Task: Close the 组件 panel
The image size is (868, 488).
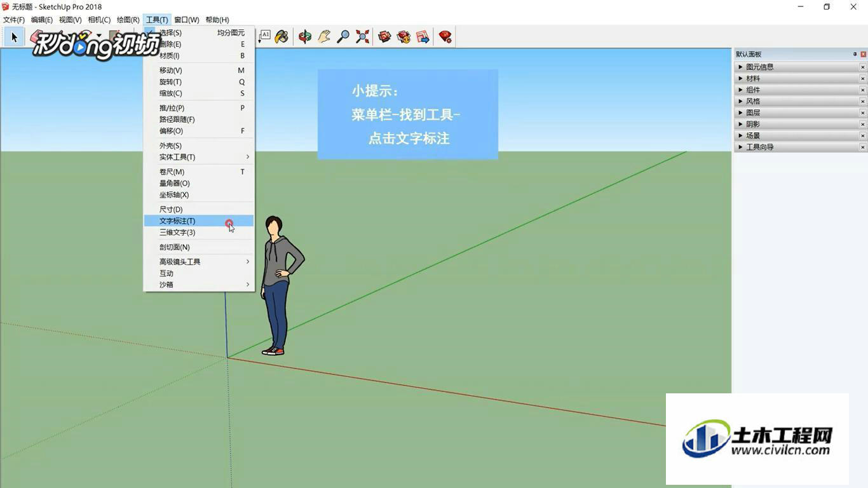Action: (863, 90)
